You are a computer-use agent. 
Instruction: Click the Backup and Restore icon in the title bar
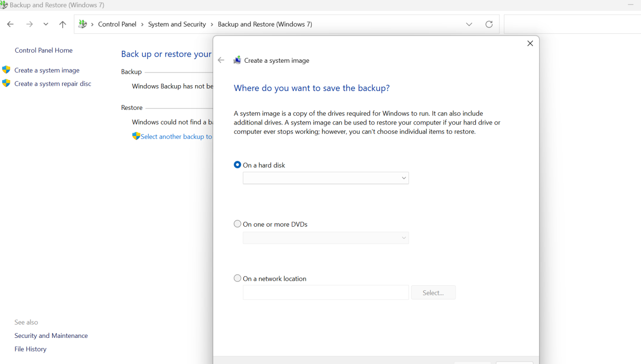pos(5,5)
